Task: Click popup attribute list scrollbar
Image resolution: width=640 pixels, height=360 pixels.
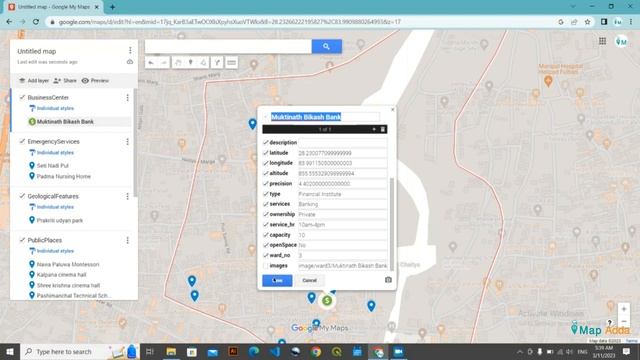Action: tap(392, 224)
